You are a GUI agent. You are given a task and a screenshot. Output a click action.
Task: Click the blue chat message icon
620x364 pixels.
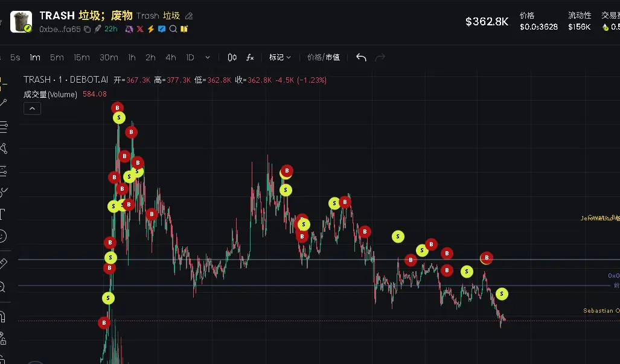click(162, 29)
